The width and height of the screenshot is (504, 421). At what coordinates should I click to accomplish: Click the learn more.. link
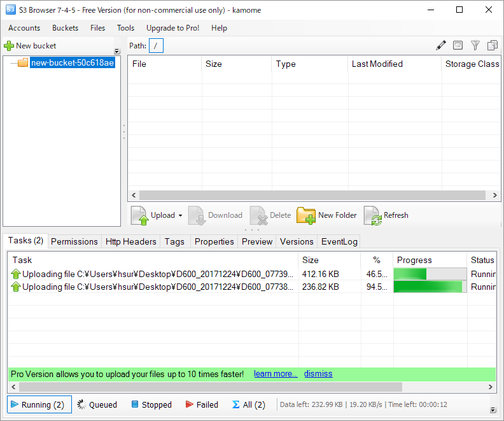[276, 374]
